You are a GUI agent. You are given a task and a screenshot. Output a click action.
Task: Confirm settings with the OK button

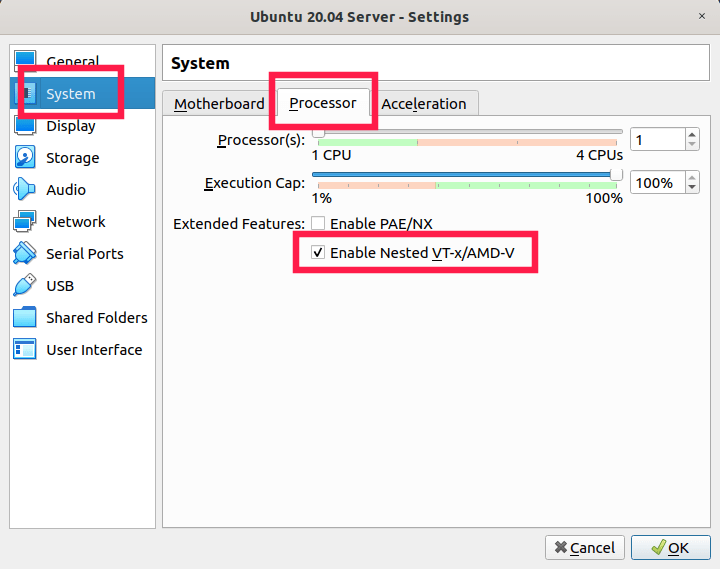[x=670, y=547]
